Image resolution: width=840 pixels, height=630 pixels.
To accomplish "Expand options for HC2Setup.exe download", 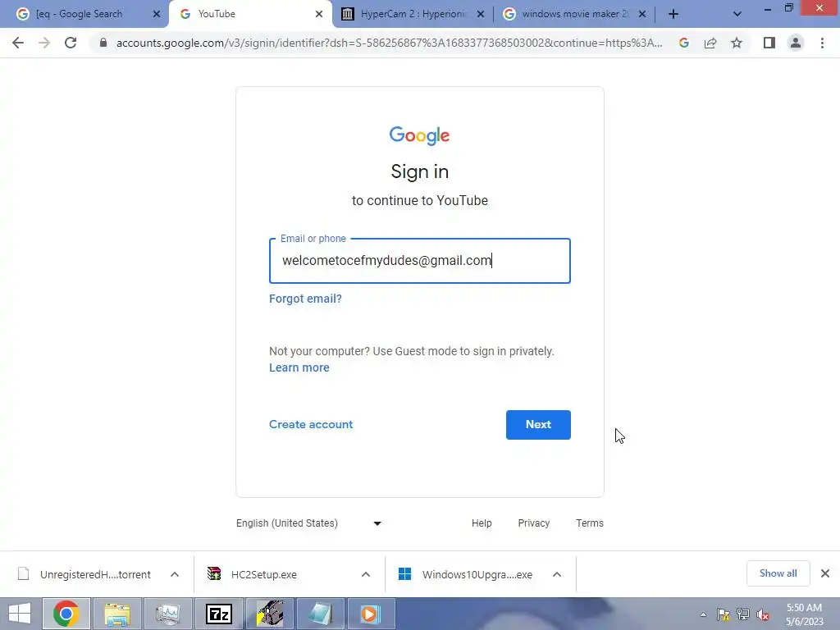I will 365,574.
